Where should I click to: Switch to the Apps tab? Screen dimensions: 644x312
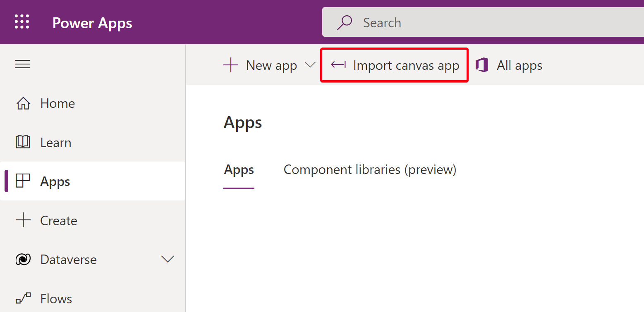[239, 170]
